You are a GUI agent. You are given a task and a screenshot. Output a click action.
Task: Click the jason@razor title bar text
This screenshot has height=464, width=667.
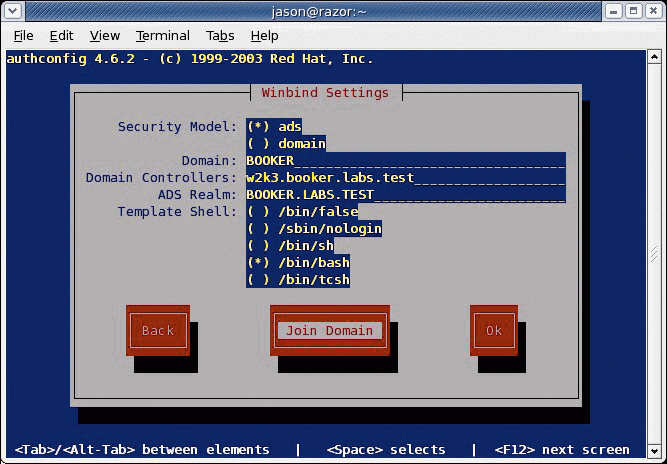(x=319, y=12)
